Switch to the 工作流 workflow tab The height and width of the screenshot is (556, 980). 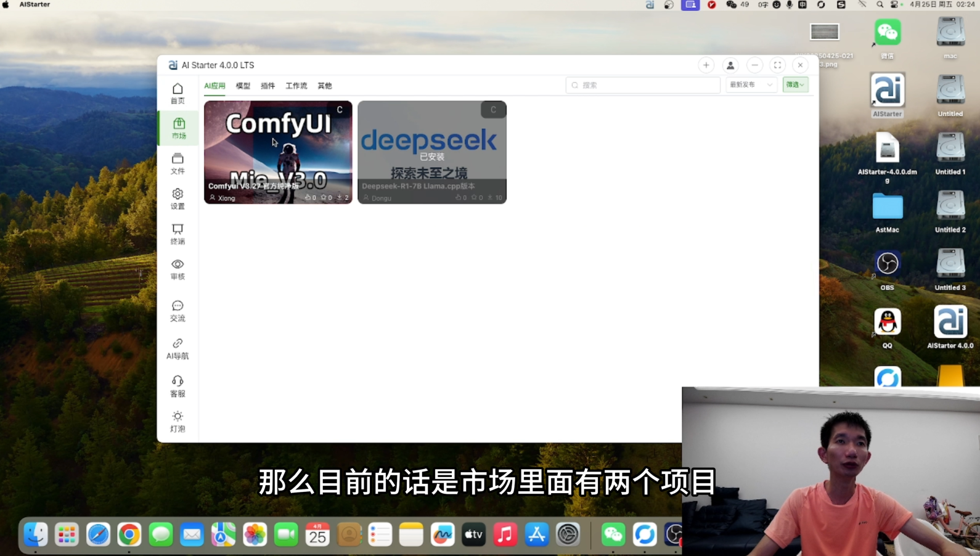296,86
